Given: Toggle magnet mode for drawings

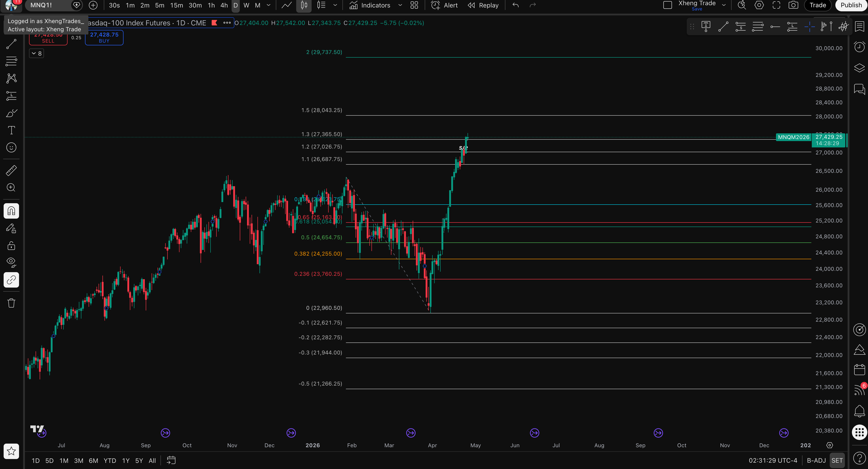Looking at the screenshot, I should click(x=12, y=211).
